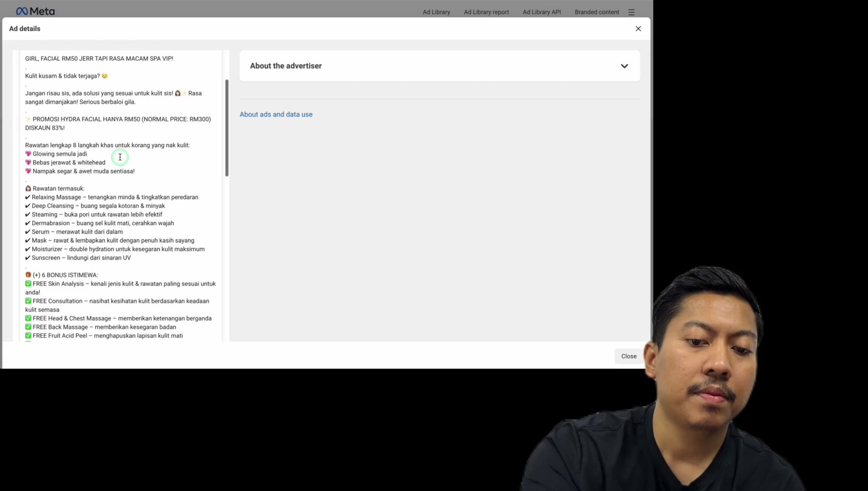Click 'Bebas jerawat & whitehead' line
The width and height of the screenshot is (868, 491).
[x=65, y=163]
